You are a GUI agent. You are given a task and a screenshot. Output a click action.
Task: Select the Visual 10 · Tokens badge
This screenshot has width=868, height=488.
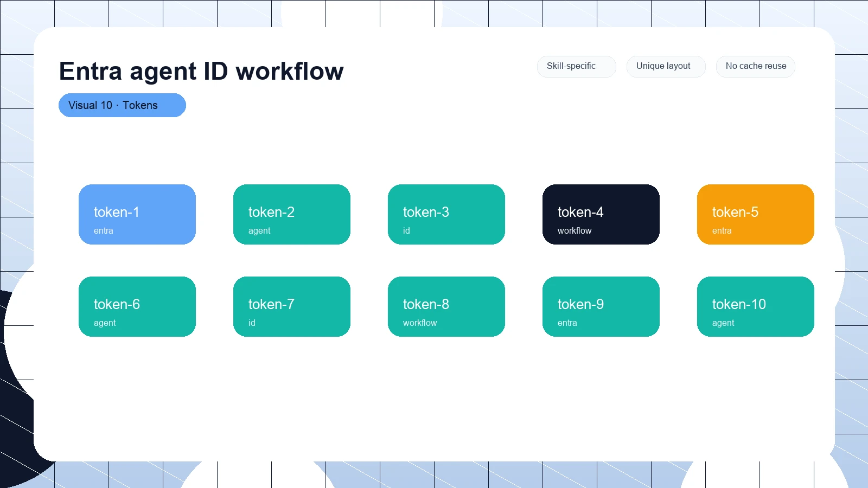coord(122,105)
